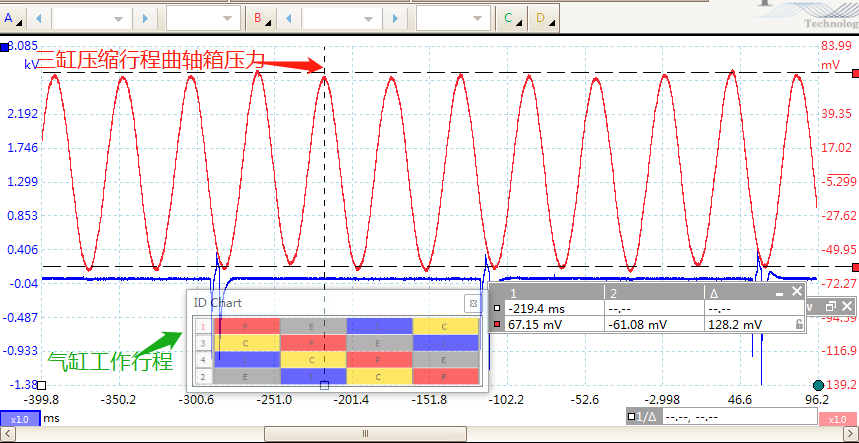Click the red Channel B row square icon

[497, 325]
